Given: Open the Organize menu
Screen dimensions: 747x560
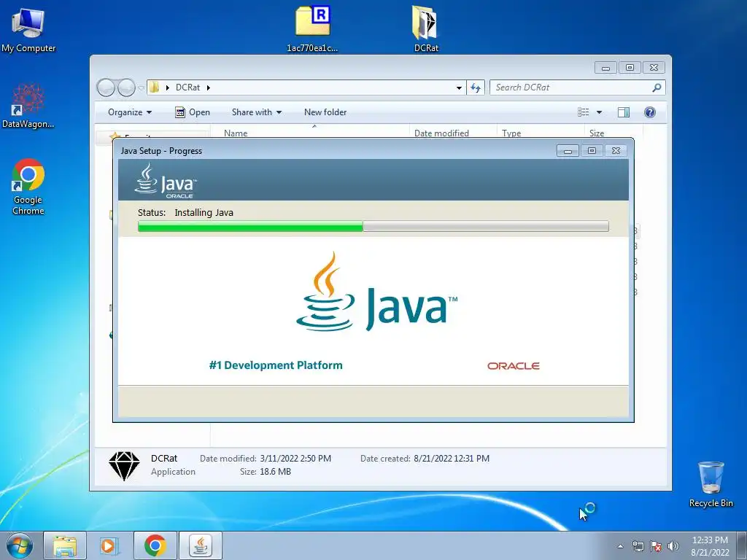Looking at the screenshot, I should [130, 112].
